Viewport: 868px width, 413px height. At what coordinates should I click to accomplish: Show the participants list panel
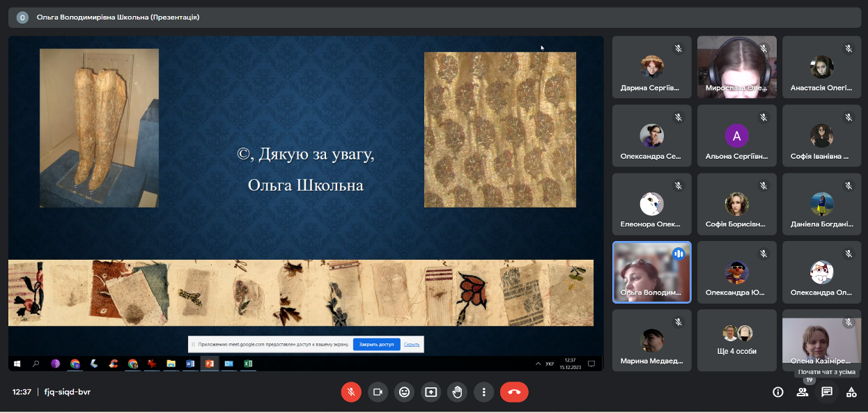click(x=803, y=392)
